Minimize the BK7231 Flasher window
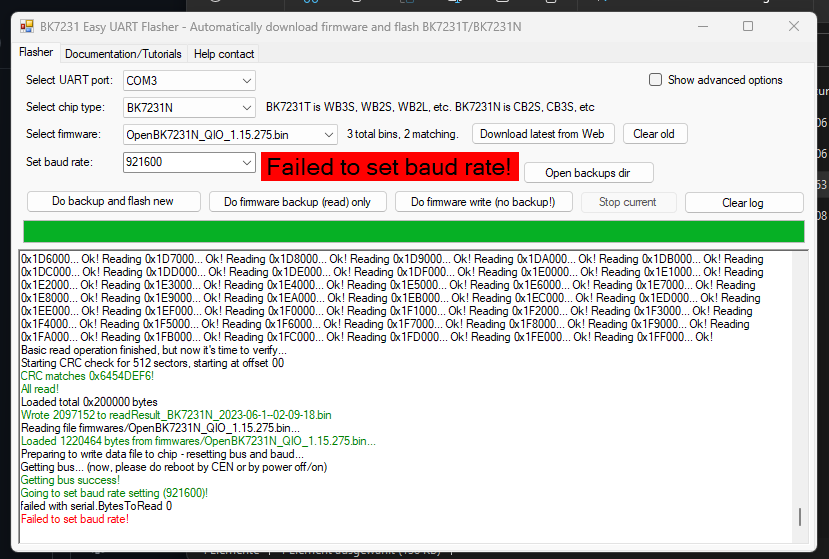This screenshot has height=559, width=829. click(x=703, y=26)
